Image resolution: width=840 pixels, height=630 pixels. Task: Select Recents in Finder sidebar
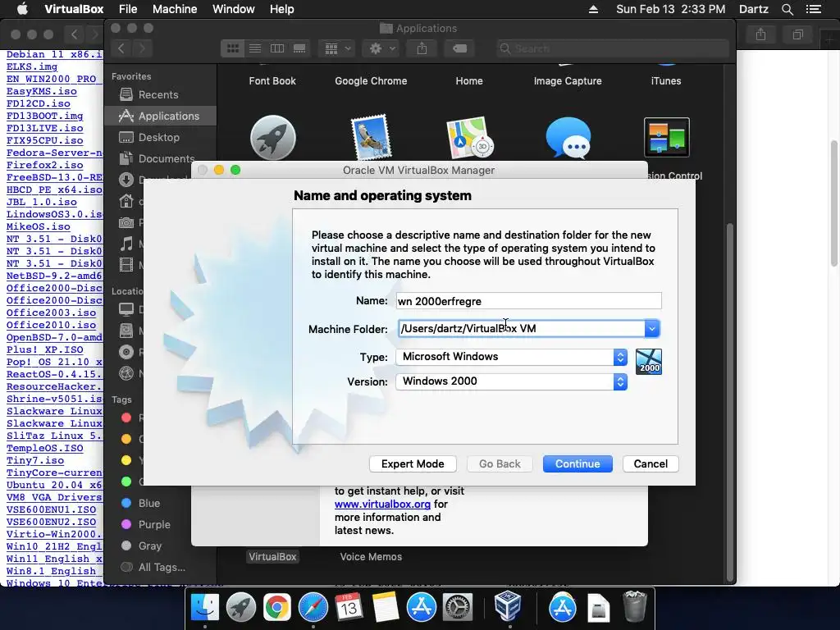(160, 95)
